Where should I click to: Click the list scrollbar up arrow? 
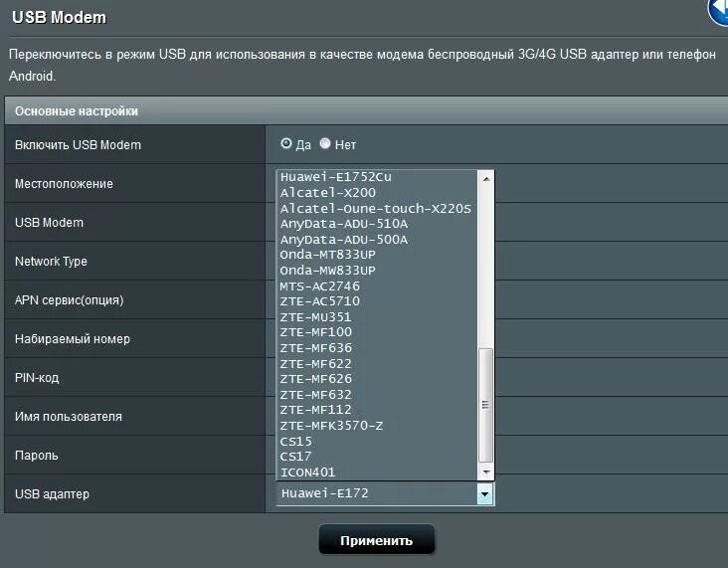[486, 178]
